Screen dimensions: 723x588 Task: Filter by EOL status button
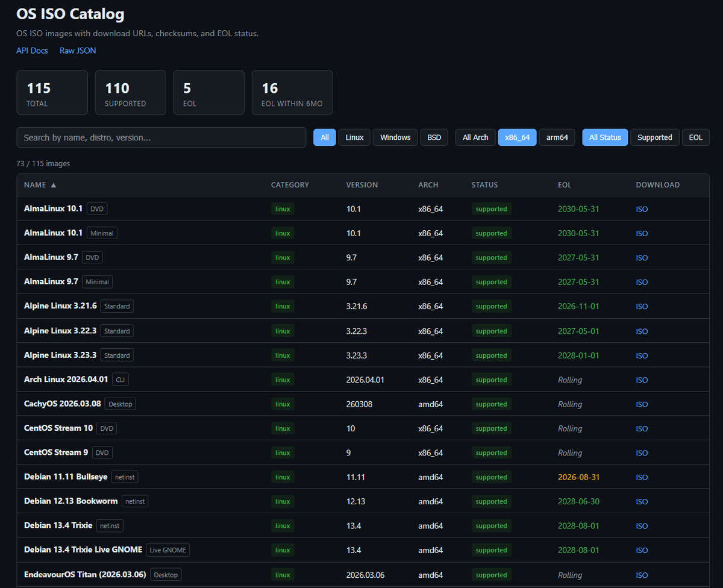696,137
